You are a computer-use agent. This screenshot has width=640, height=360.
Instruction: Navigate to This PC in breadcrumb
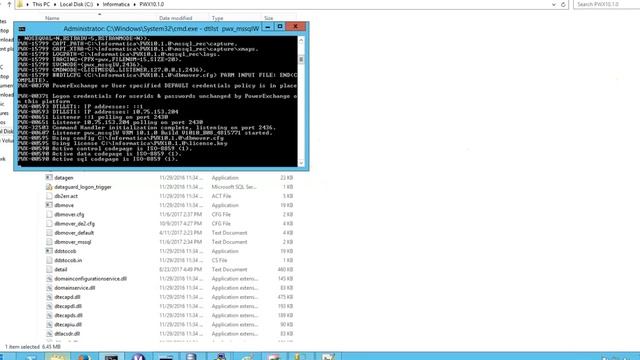41,4
